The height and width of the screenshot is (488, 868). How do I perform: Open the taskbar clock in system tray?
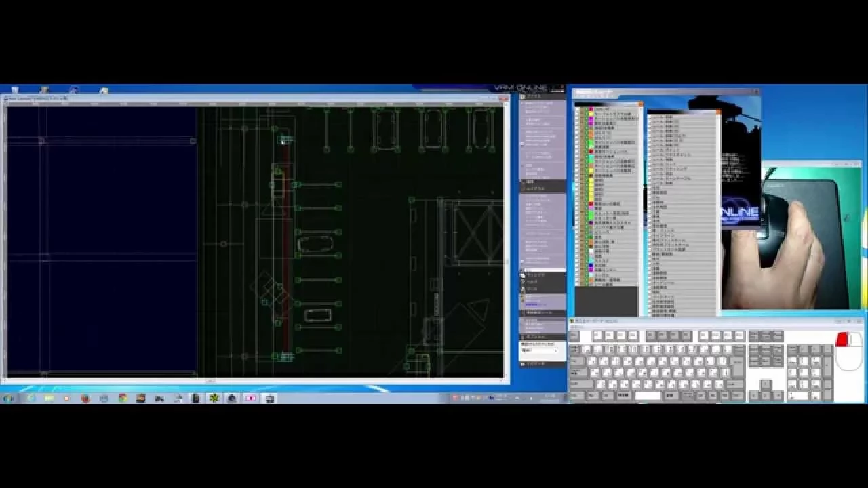click(551, 398)
